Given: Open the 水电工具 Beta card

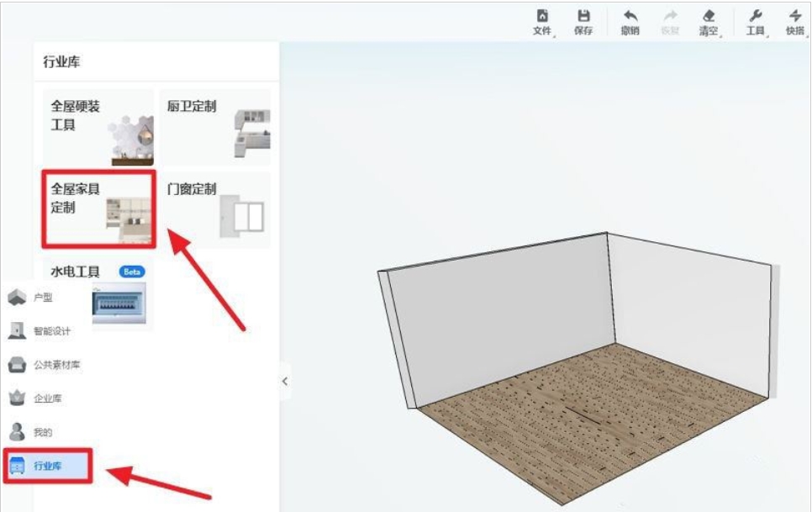Looking at the screenshot, I should pyautogui.click(x=98, y=294).
